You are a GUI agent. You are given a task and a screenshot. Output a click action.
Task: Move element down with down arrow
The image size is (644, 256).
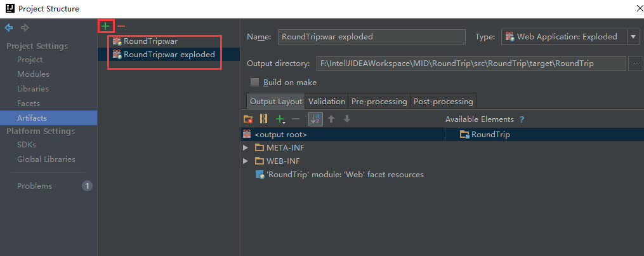pos(347,119)
